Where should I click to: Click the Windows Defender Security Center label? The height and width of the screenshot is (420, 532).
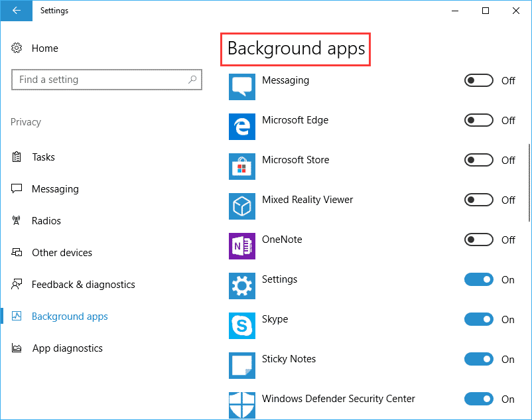(x=338, y=399)
